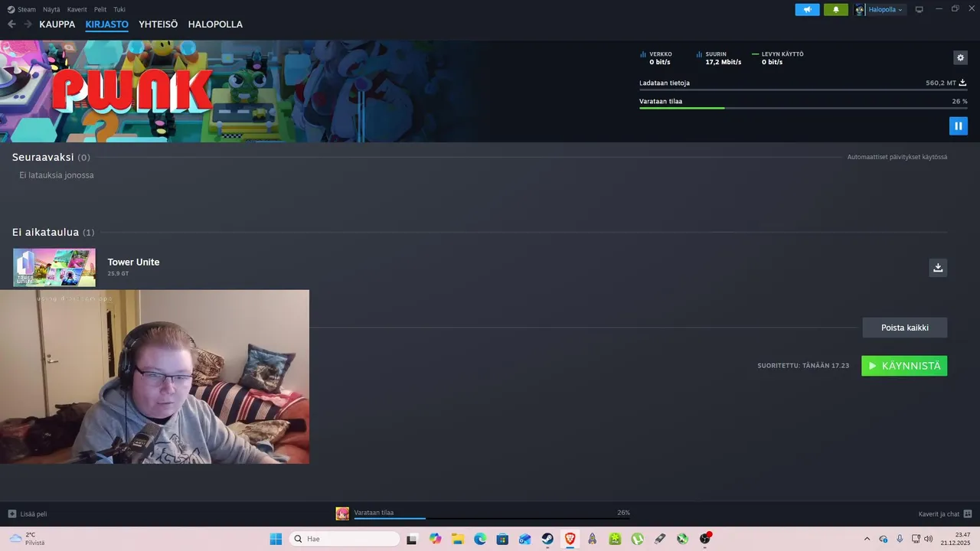Click the Steam icon in taskbar
The image size is (980, 551).
point(547,539)
